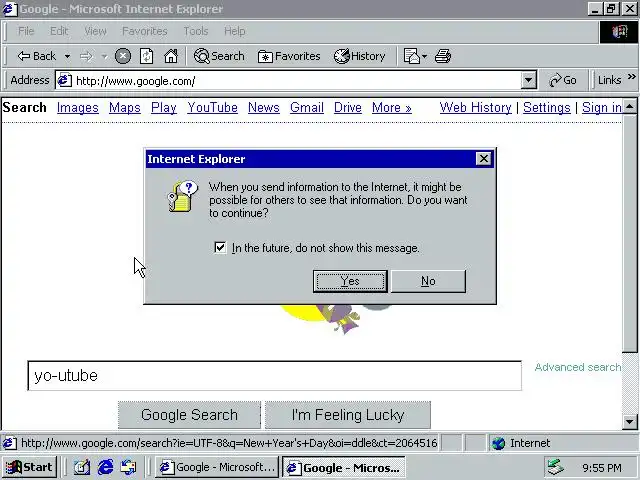The image size is (640, 480).
Task: Expand the address bar dropdown list
Action: [x=528, y=80]
